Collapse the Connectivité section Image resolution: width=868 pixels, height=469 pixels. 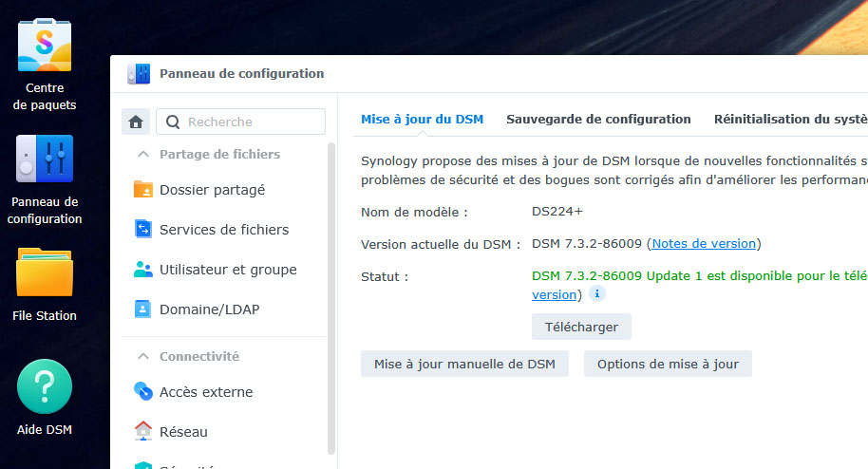click(x=143, y=357)
